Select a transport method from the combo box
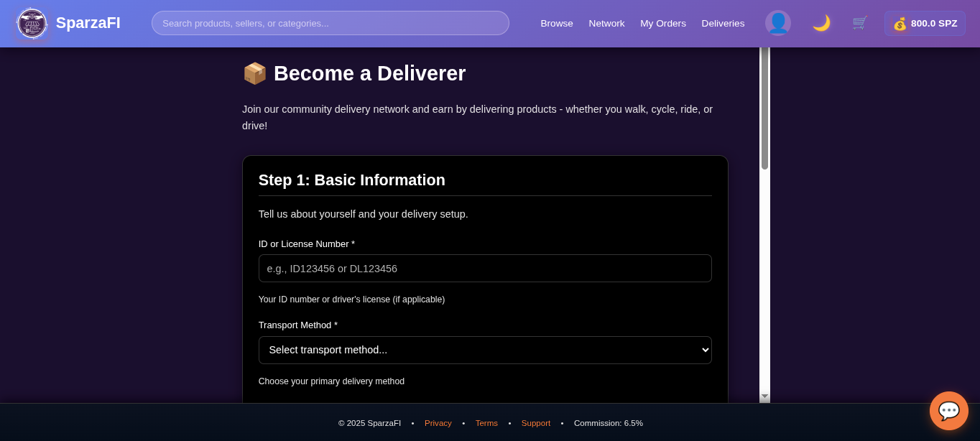This screenshot has width=980, height=441. (485, 350)
